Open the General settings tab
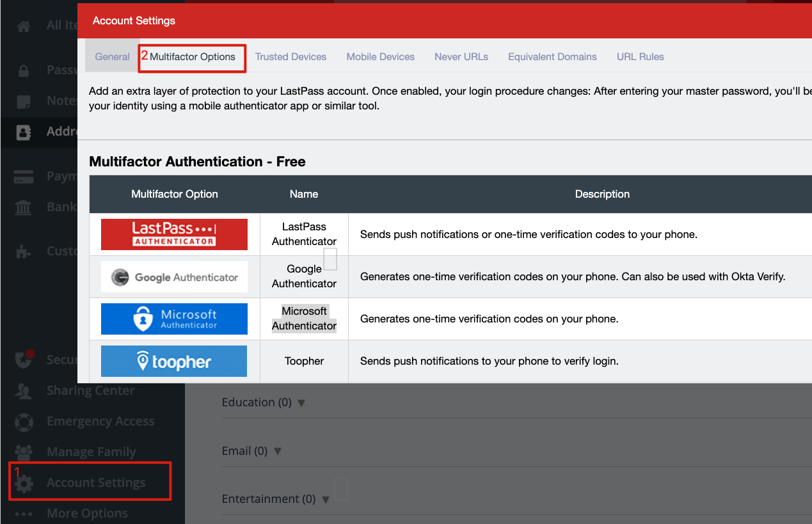Viewport: 812px width, 524px height. click(112, 56)
